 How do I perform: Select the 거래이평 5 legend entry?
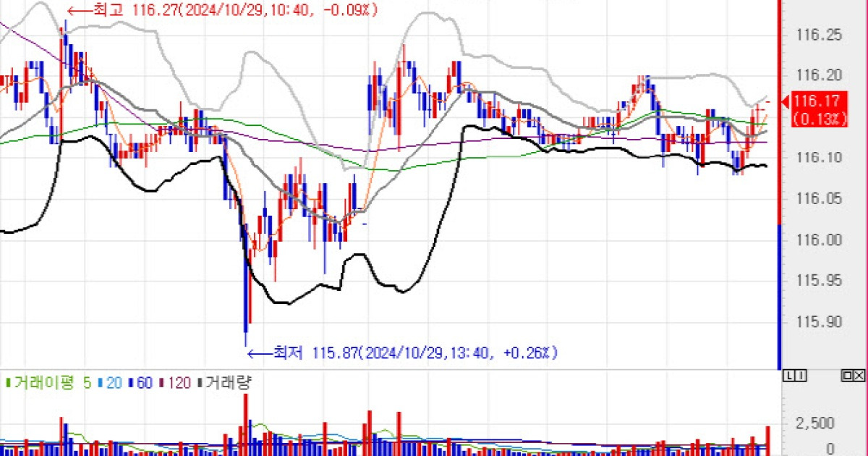coord(48,382)
